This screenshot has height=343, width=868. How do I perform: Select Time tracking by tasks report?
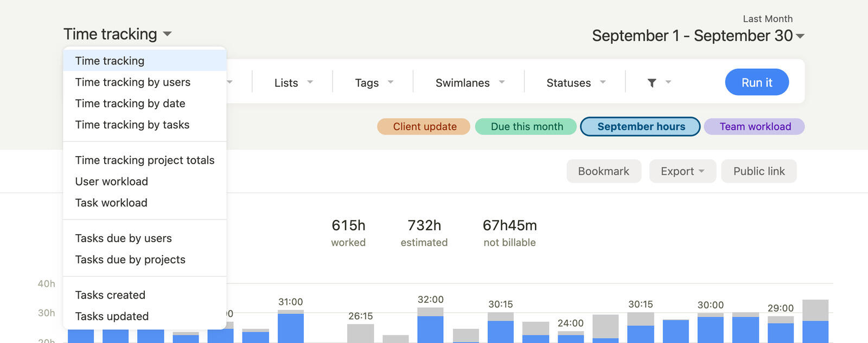pos(144,125)
